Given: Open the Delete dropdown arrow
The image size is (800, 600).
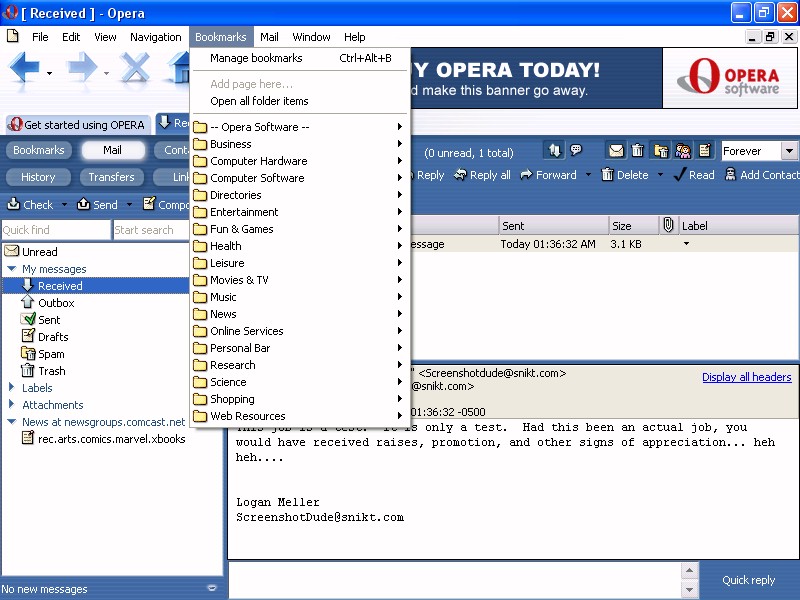Looking at the screenshot, I should [x=660, y=175].
